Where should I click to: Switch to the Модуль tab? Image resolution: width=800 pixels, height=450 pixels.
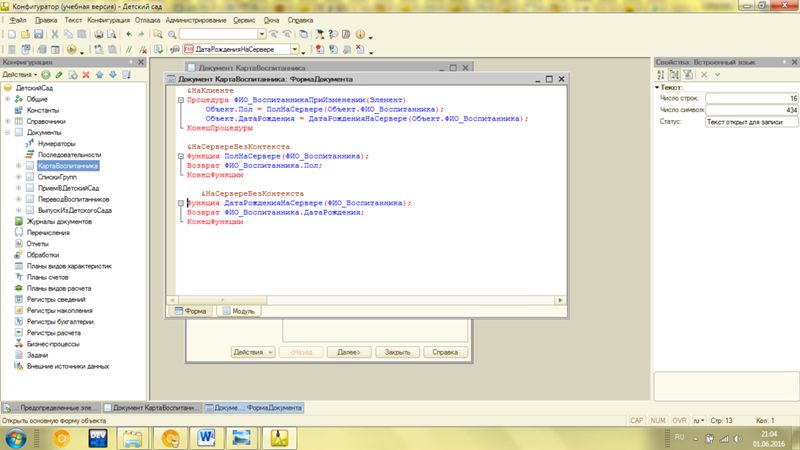(x=239, y=311)
